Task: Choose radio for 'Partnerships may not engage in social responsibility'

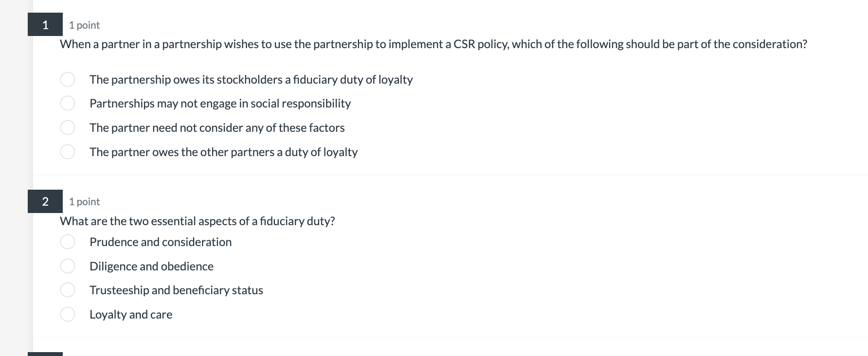Action: pos(68,103)
